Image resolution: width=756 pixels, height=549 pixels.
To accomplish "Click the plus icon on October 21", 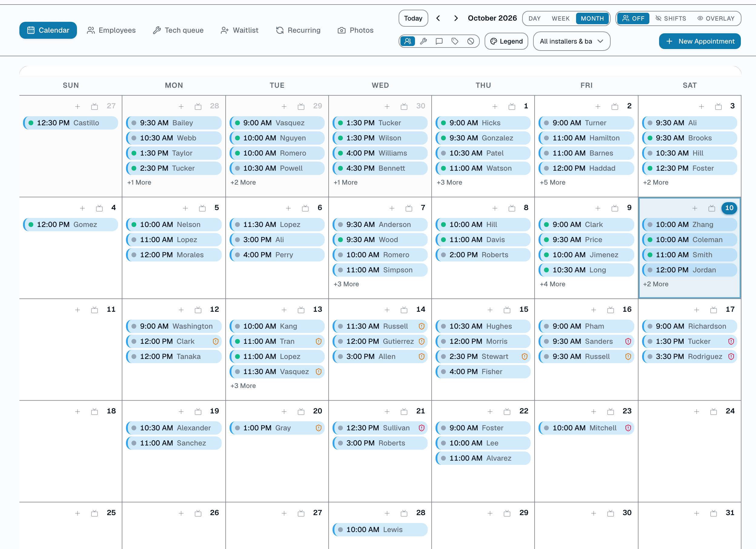I will pos(387,411).
